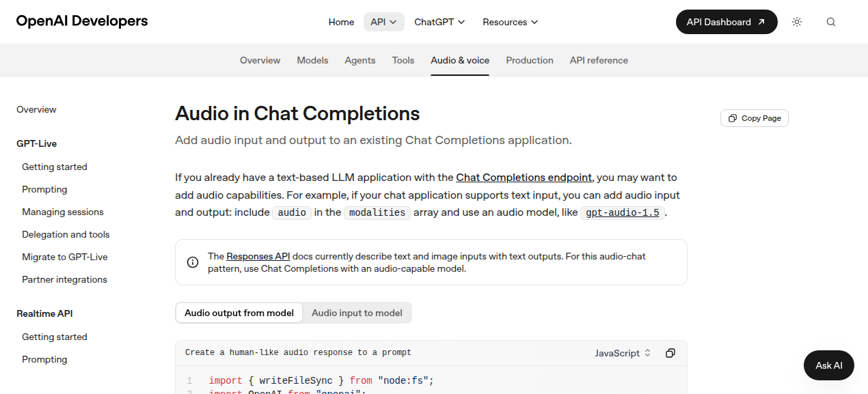Open Partner integrations in the sidebar
The width and height of the screenshot is (868, 394).
point(64,279)
